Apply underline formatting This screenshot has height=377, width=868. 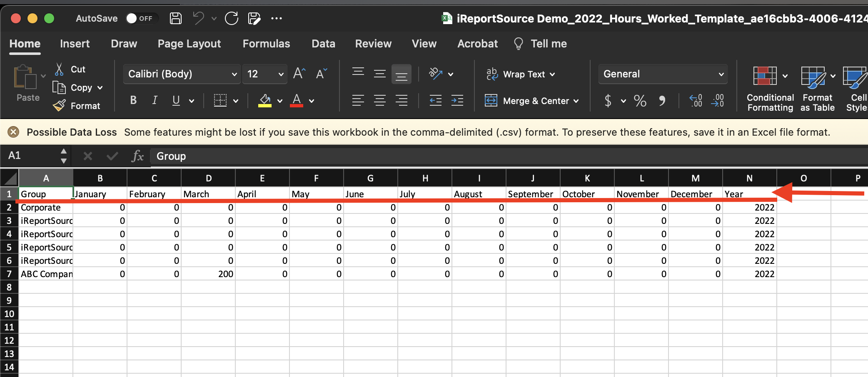click(x=176, y=100)
